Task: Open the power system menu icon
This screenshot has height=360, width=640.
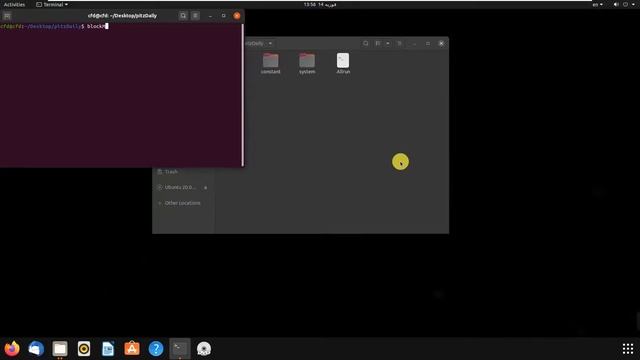Action: point(626,4)
